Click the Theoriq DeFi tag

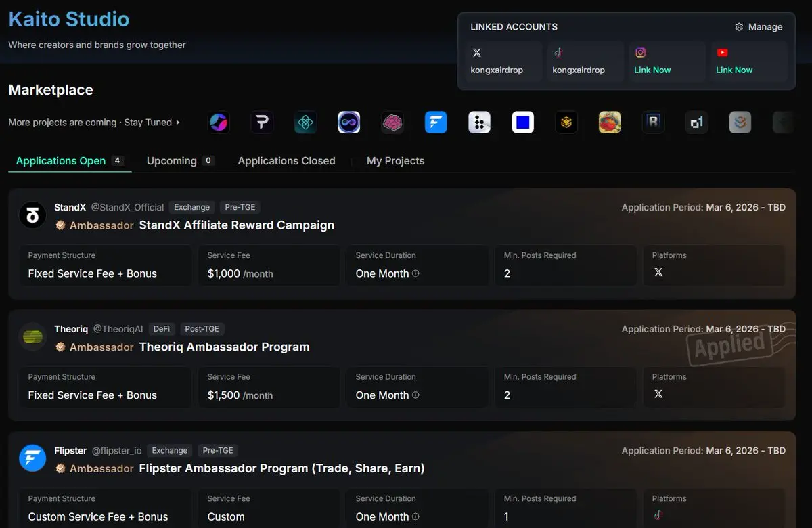point(162,329)
